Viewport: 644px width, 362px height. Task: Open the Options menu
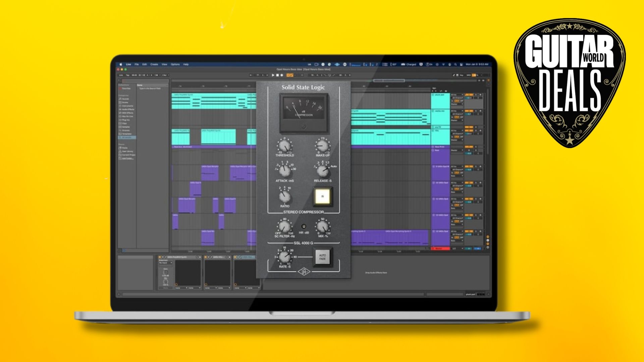click(x=175, y=64)
